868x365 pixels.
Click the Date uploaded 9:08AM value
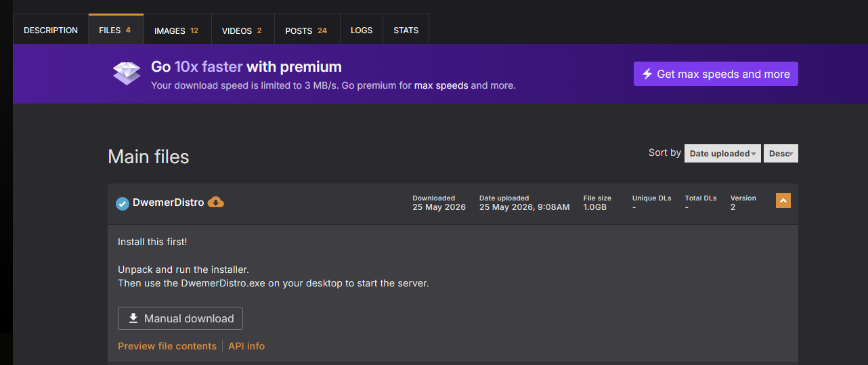[x=525, y=207]
